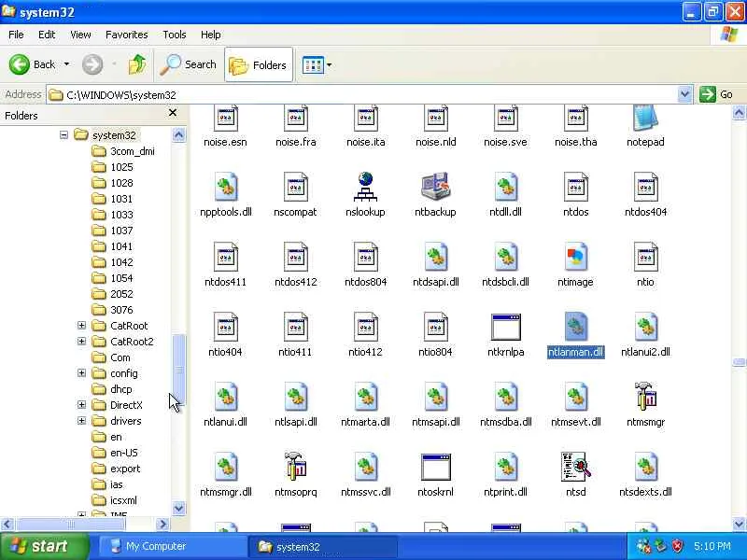Select the ntprint.dll file icon
The width and height of the screenshot is (747, 560).
pyautogui.click(x=505, y=467)
